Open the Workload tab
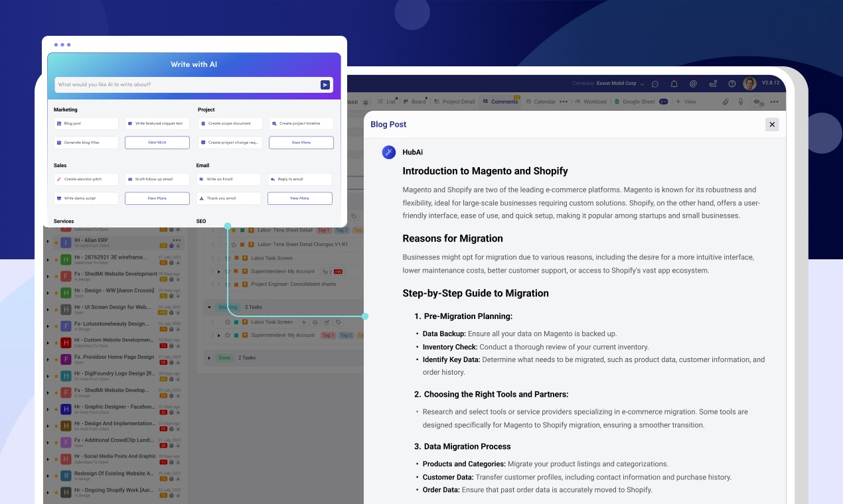The image size is (843, 504). [x=591, y=101]
